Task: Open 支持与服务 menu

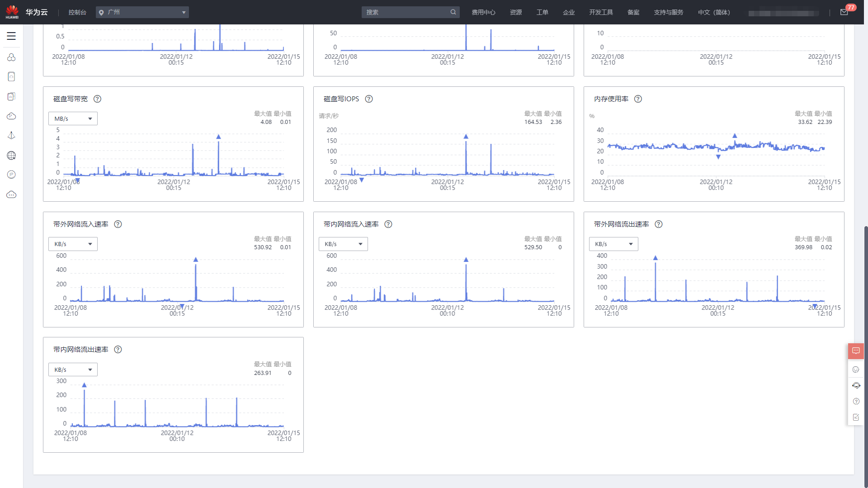Action: (x=668, y=12)
